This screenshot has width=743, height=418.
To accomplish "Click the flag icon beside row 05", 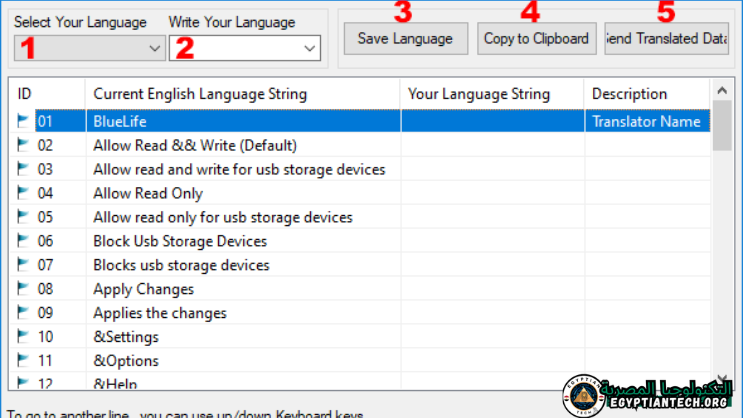I will [24, 217].
